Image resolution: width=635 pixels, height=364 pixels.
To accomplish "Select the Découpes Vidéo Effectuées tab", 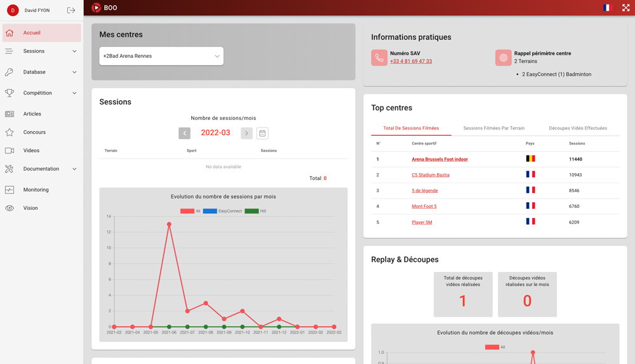I will pyautogui.click(x=578, y=128).
